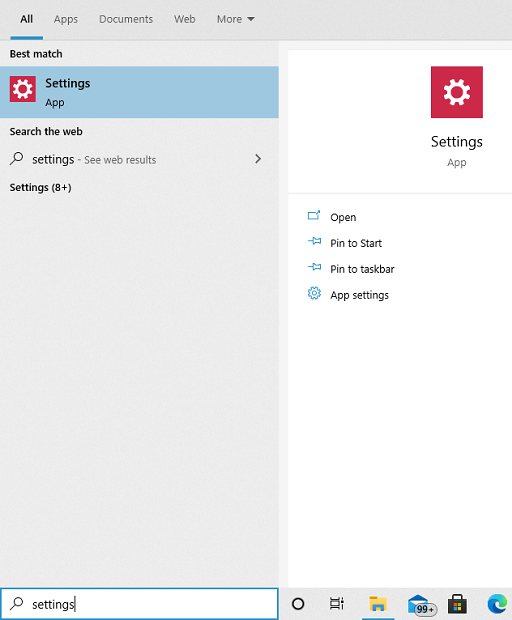512x620 pixels.
Task: Switch to the All tab
Action: (26, 19)
